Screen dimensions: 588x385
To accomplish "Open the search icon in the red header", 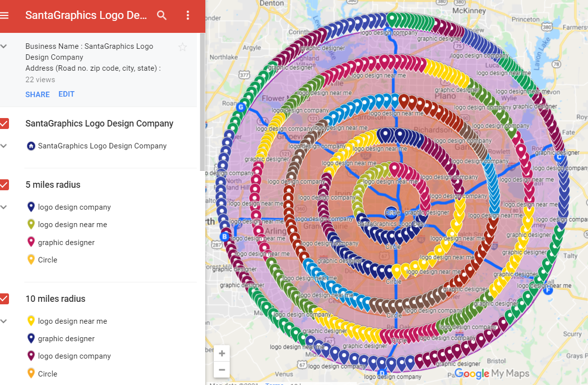I will click(161, 15).
